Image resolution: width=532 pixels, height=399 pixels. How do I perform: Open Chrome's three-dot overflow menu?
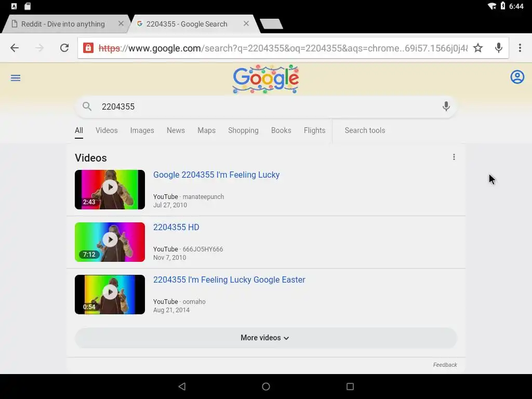coord(520,48)
